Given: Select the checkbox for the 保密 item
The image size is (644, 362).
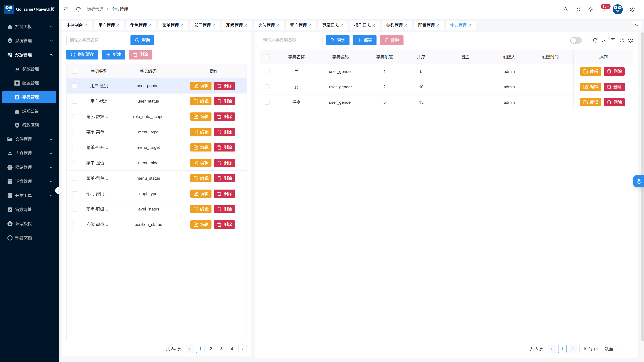Looking at the screenshot, I should click(x=267, y=102).
